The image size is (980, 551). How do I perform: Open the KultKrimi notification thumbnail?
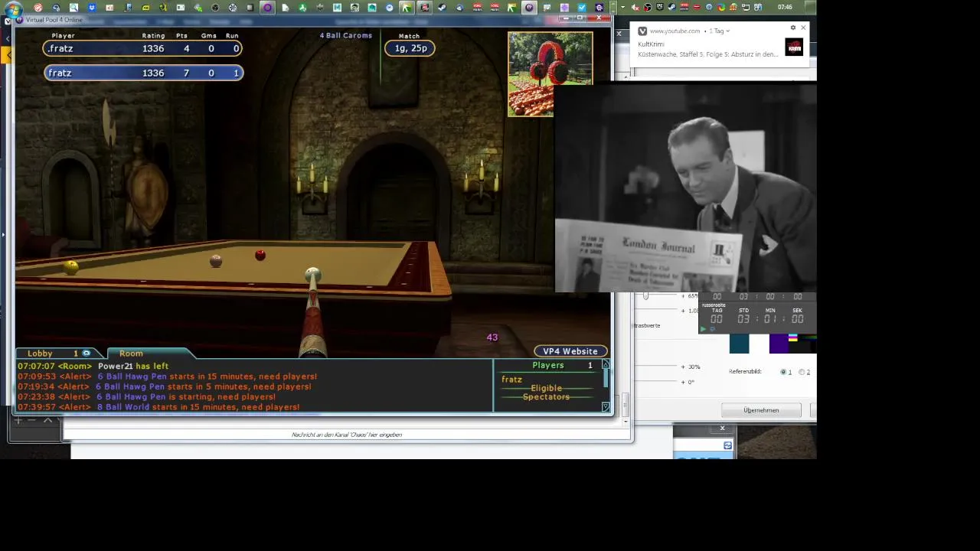(x=794, y=47)
